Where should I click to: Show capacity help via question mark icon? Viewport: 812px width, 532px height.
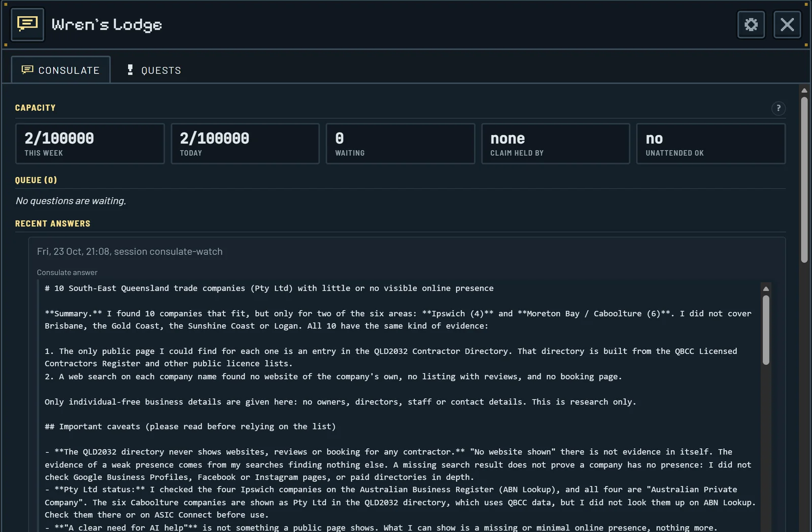tap(778, 108)
